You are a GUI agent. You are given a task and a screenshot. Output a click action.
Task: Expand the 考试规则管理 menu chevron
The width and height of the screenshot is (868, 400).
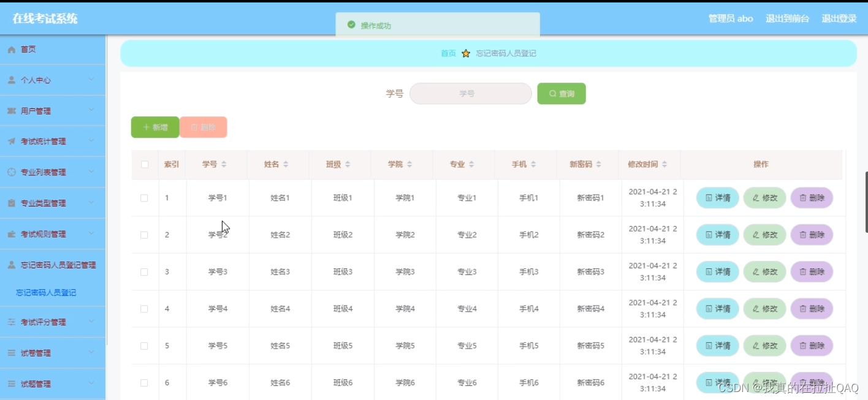pyautogui.click(x=91, y=233)
